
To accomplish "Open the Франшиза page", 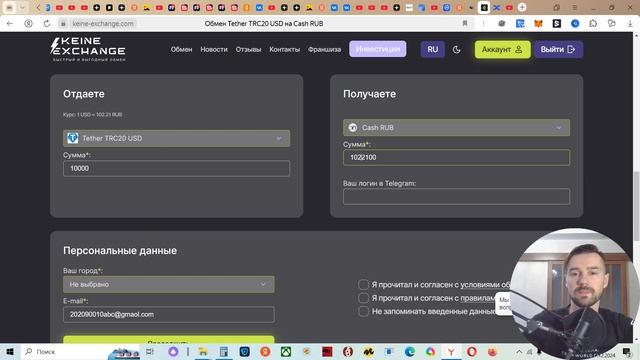I will tap(324, 49).
